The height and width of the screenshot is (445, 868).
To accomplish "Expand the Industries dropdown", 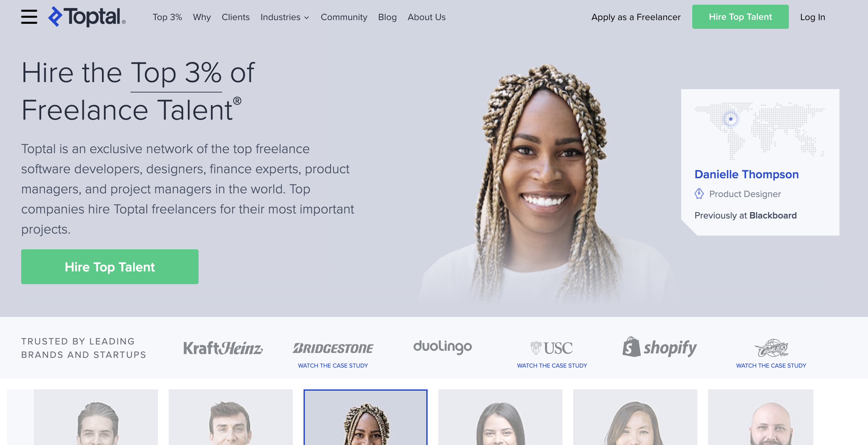I will tap(285, 17).
